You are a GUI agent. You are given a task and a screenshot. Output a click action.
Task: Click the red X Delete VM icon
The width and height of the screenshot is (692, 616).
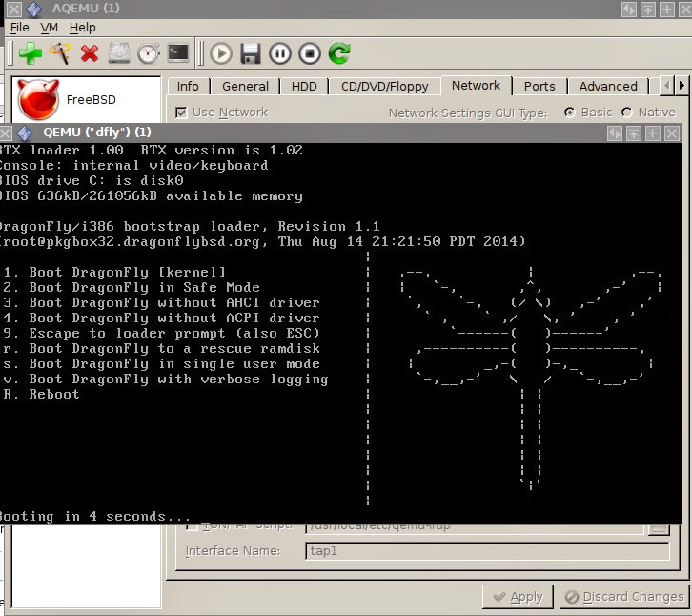(90, 53)
